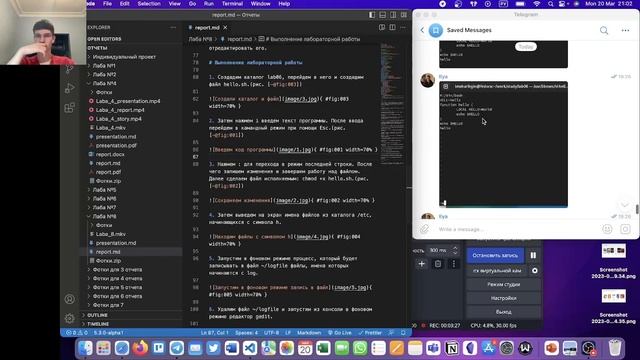Image resolution: width=640 pixels, height=360 pixels.
Task: Open Настройки in OBS controls
Action: 504,298
